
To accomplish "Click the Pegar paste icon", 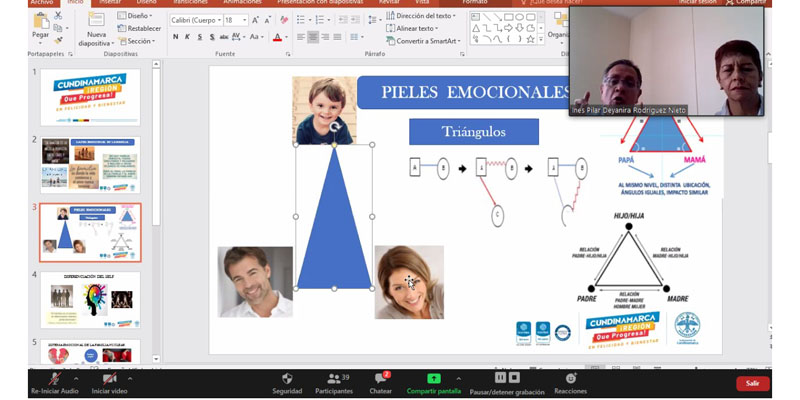I will point(41,21).
